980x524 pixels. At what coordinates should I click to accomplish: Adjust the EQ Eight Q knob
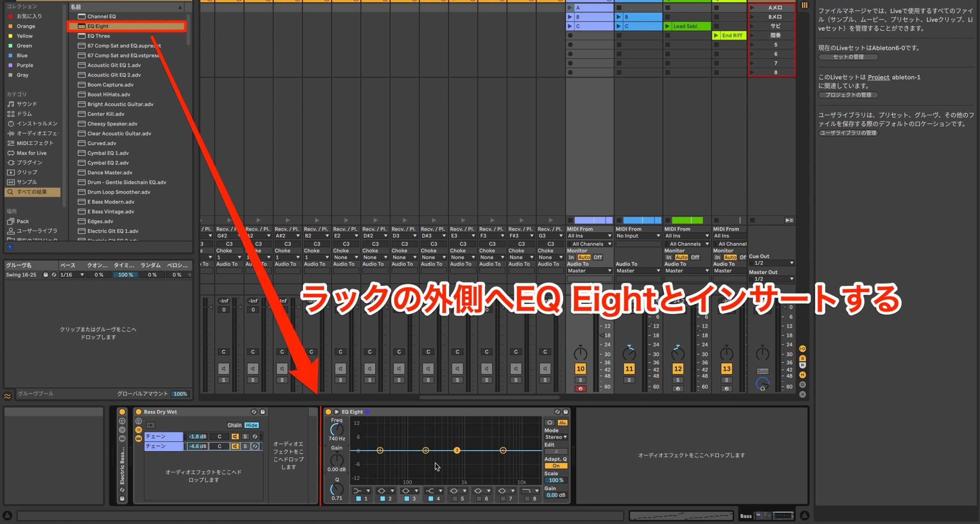pos(337,489)
